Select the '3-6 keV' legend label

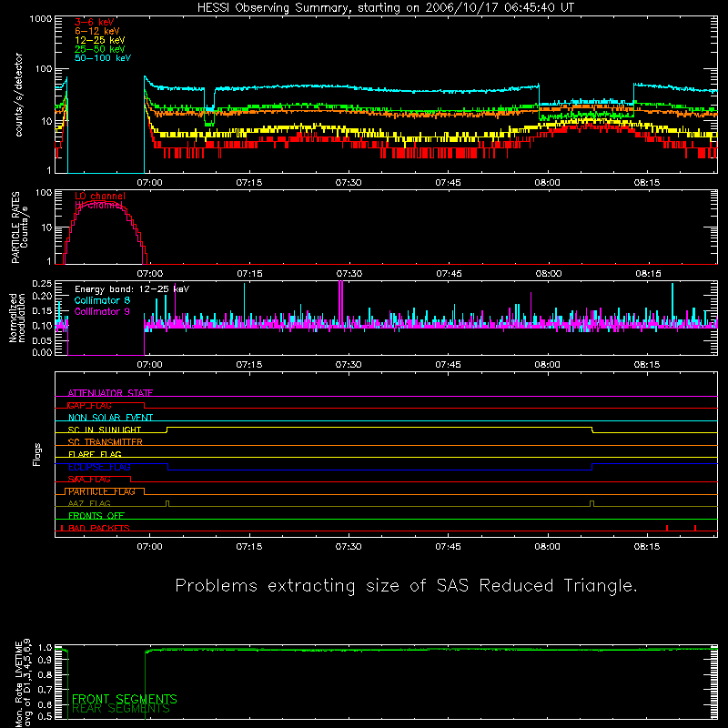pos(95,22)
